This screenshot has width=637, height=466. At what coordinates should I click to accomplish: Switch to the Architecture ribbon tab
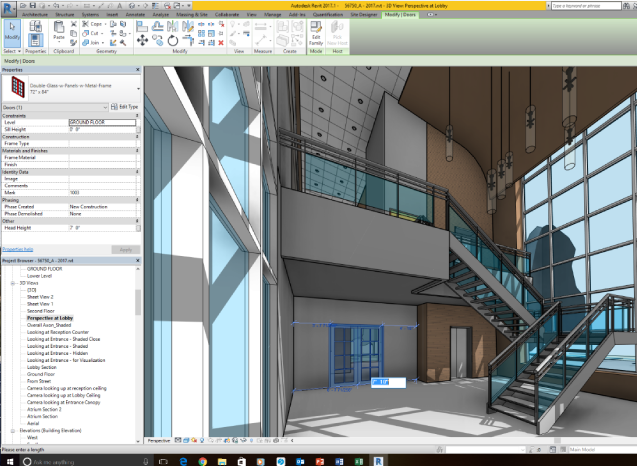(35, 15)
